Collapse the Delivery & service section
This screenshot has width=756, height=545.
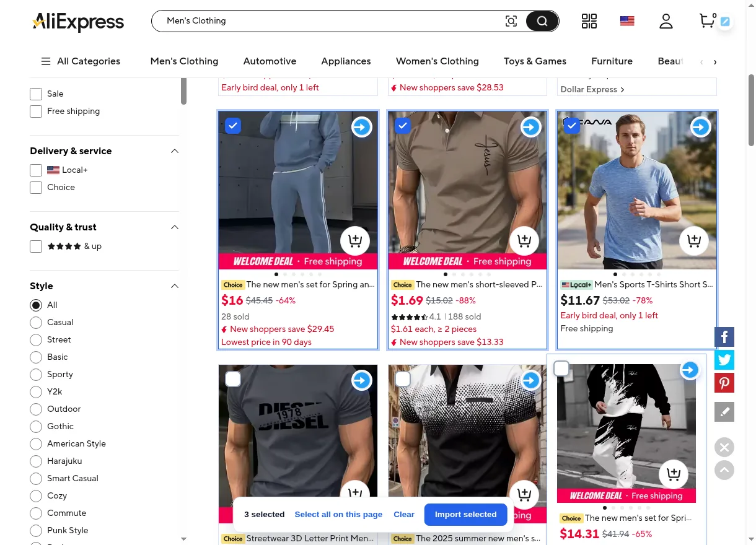[175, 151]
